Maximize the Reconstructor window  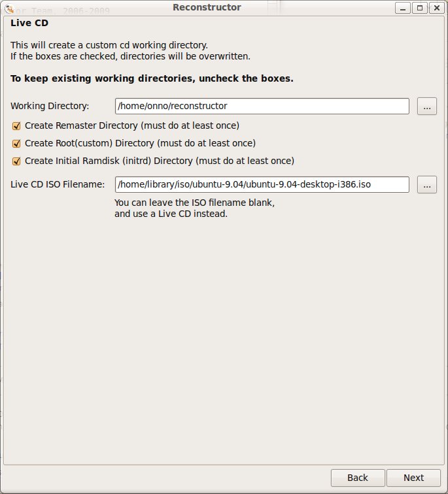pos(420,8)
